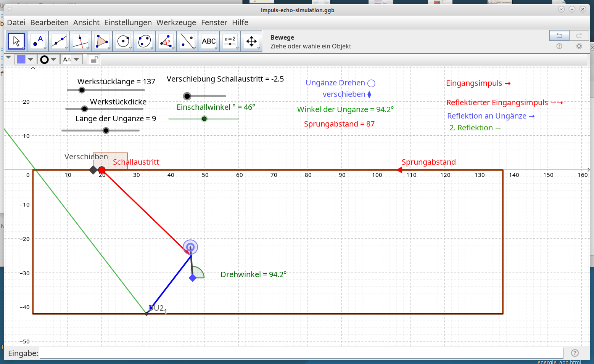Viewport: 594px width, 364px height.
Task: Toggle the lock object icon
Action: [94, 59]
